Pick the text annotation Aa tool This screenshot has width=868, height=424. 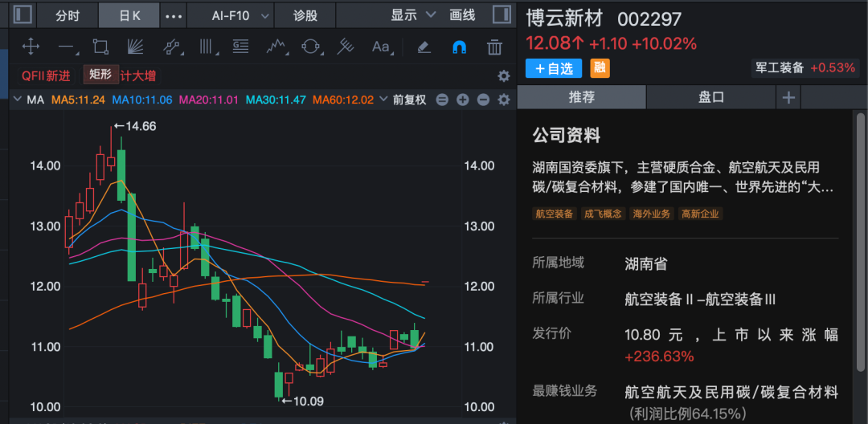point(380,47)
